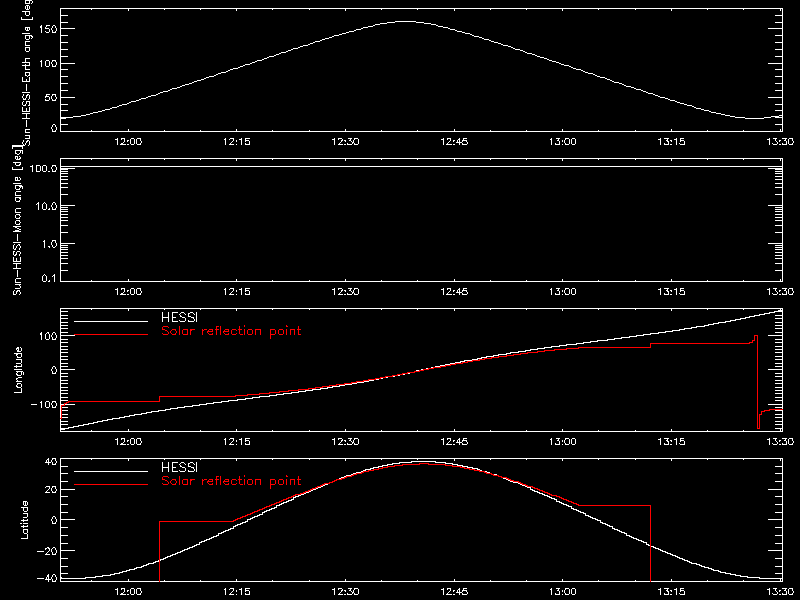This screenshot has height=600, width=800.
Task: Click 12:15 time label of Latitude plot
Action: [x=237, y=592]
